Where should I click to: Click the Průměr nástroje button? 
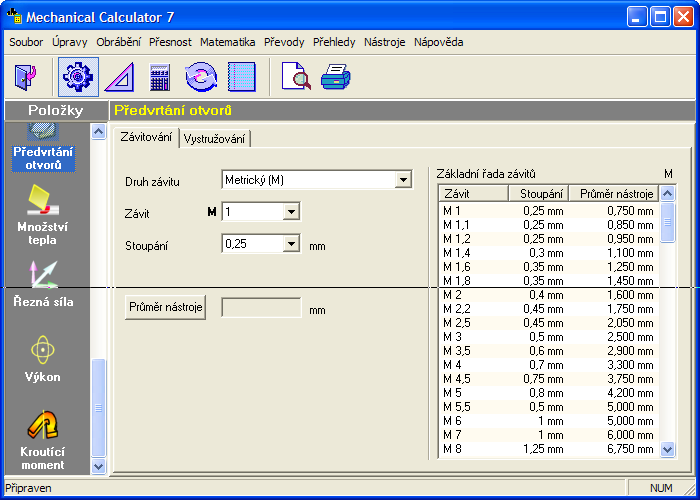point(166,307)
